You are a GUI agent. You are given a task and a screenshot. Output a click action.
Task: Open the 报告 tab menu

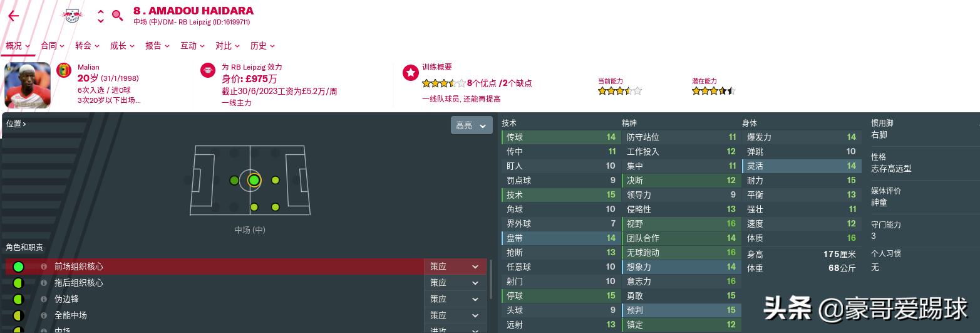[x=158, y=46]
